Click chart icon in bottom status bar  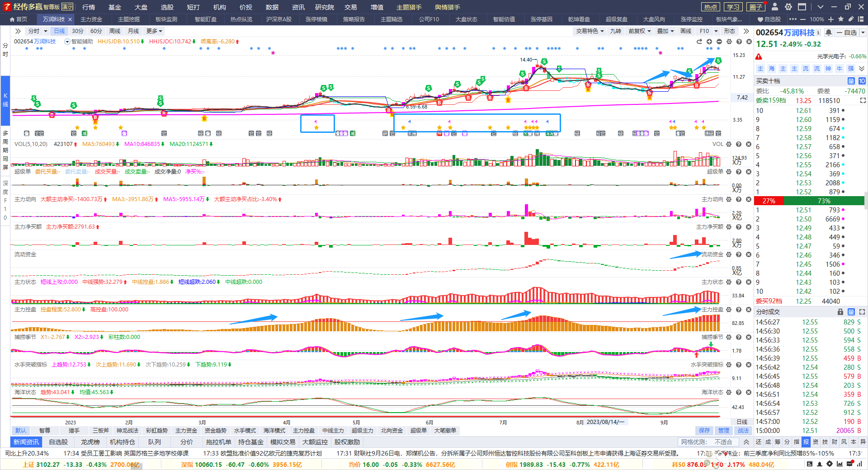point(840,464)
